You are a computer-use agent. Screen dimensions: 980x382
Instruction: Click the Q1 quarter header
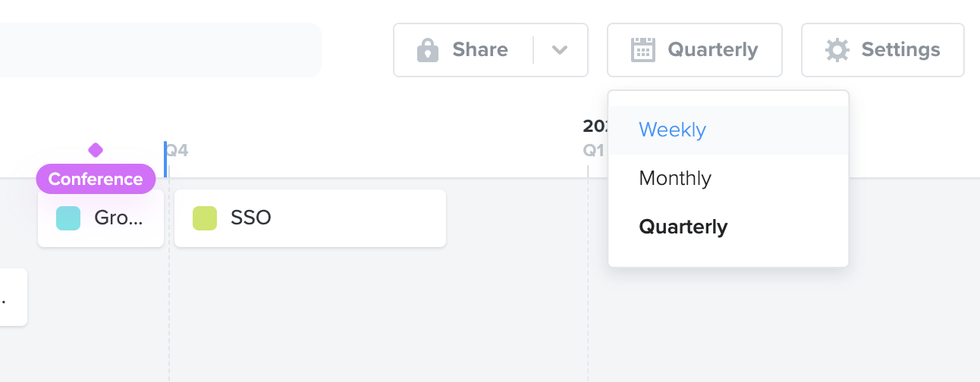(x=593, y=150)
